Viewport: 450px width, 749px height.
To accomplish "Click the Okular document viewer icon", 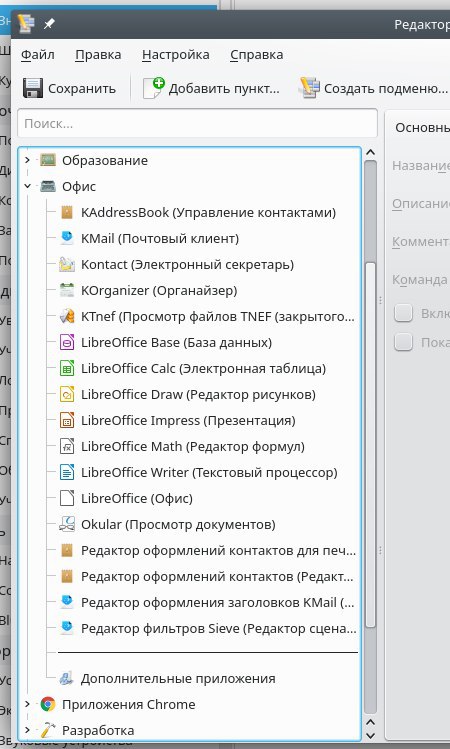I will coord(67,524).
